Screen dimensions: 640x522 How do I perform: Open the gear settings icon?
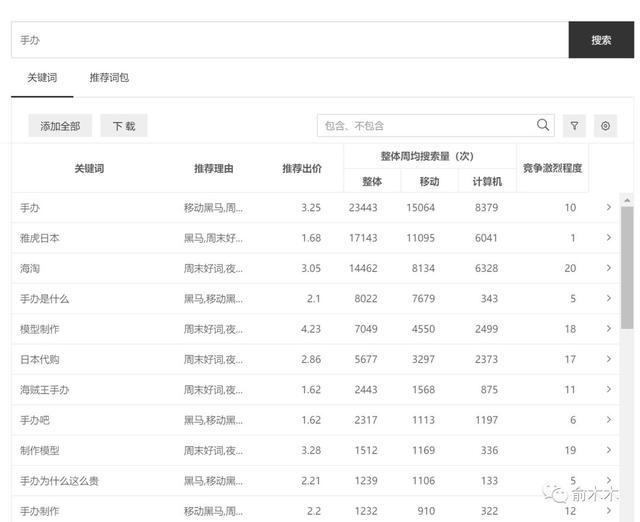(605, 125)
